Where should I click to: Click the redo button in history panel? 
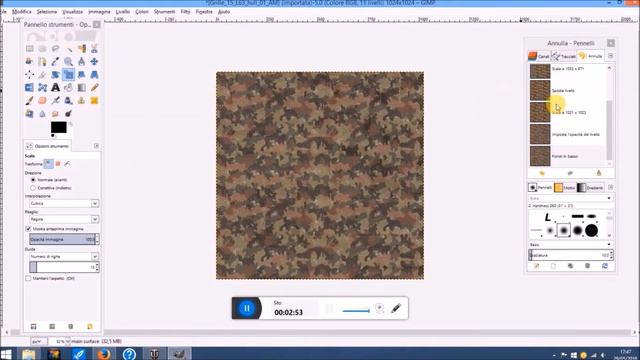pos(570,173)
